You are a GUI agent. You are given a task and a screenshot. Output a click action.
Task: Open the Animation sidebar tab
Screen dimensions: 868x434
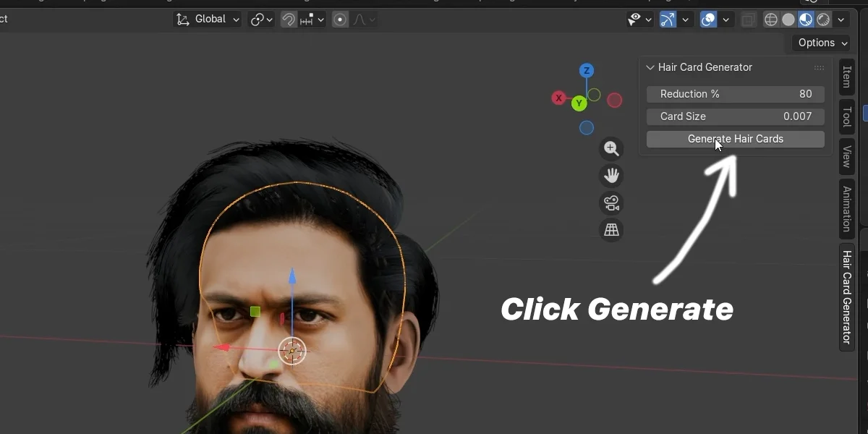(846, 209)
